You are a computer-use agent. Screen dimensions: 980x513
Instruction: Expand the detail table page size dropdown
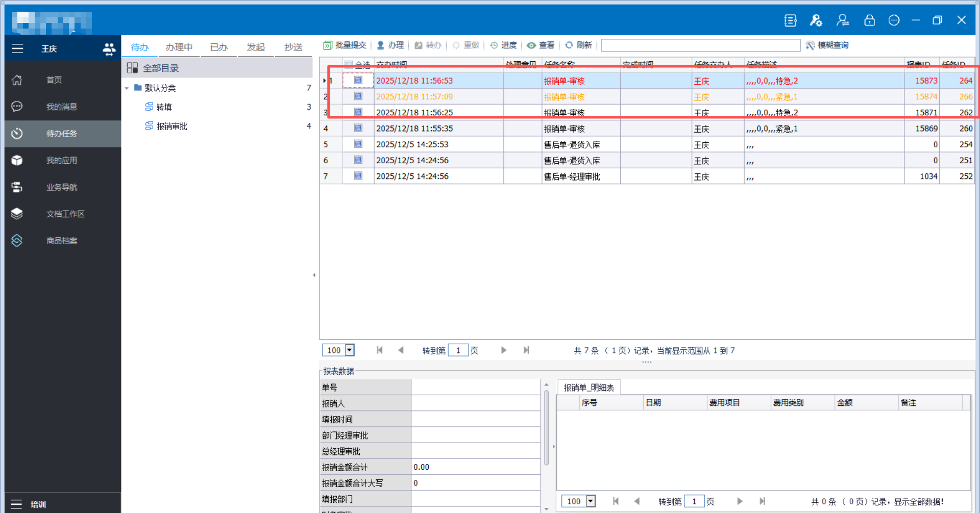pos(591,501)
